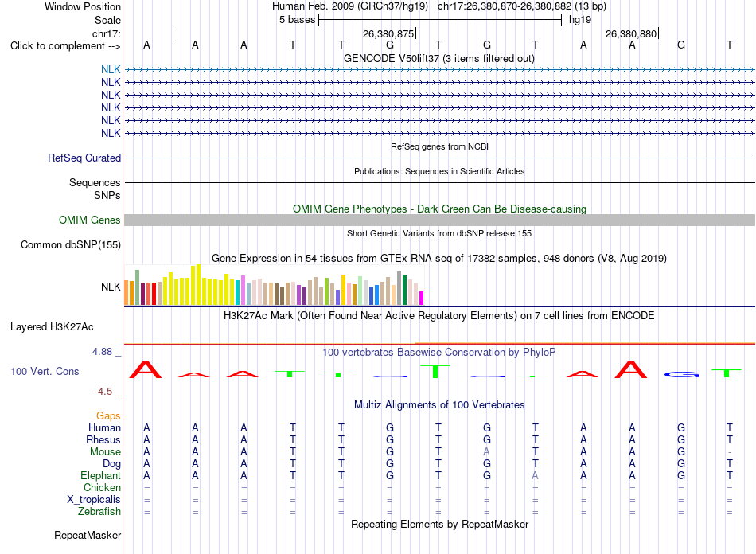
Task: Click the Common dbSNP(155) track label
Action: (71, 245)
